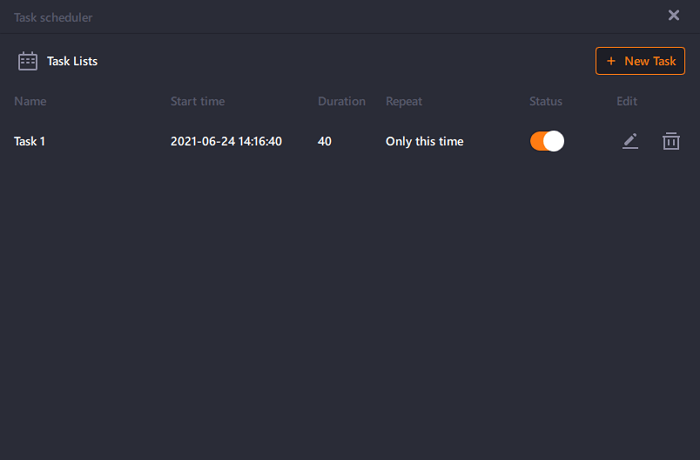This screenshot has width=700, height=460.
Task: Click the Task scheduler window title
Action: [53, 17]
